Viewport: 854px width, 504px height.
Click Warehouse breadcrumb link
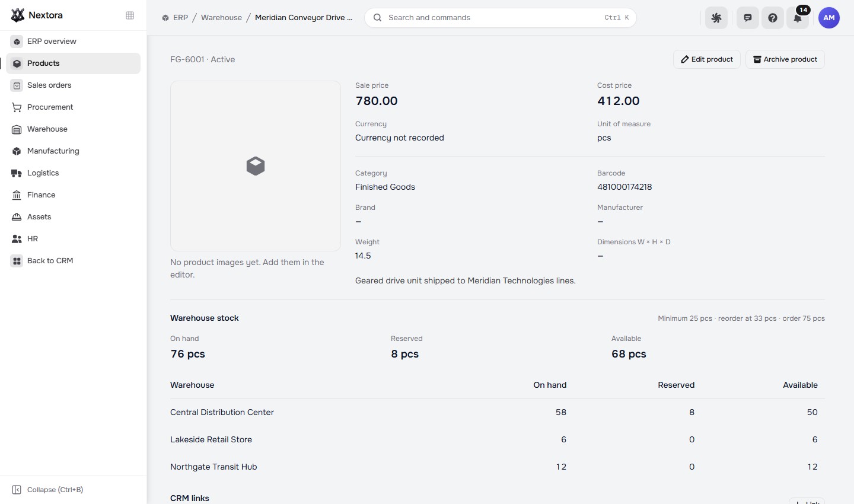pyautogui.click(x=221, y=18)
